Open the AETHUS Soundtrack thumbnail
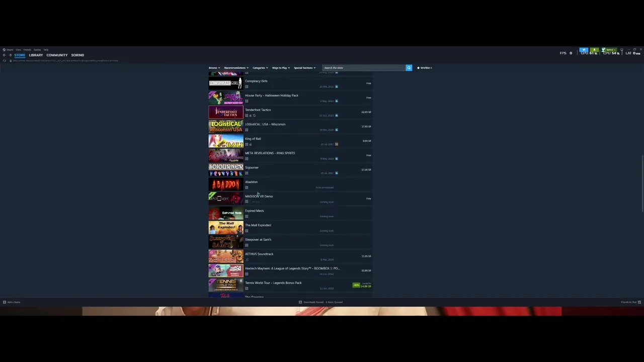 click(226, 256)
